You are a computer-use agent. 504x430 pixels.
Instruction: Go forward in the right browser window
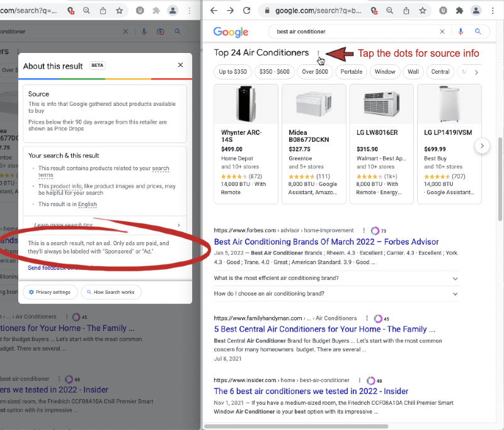pyautogui.click(x=230, y=11)
